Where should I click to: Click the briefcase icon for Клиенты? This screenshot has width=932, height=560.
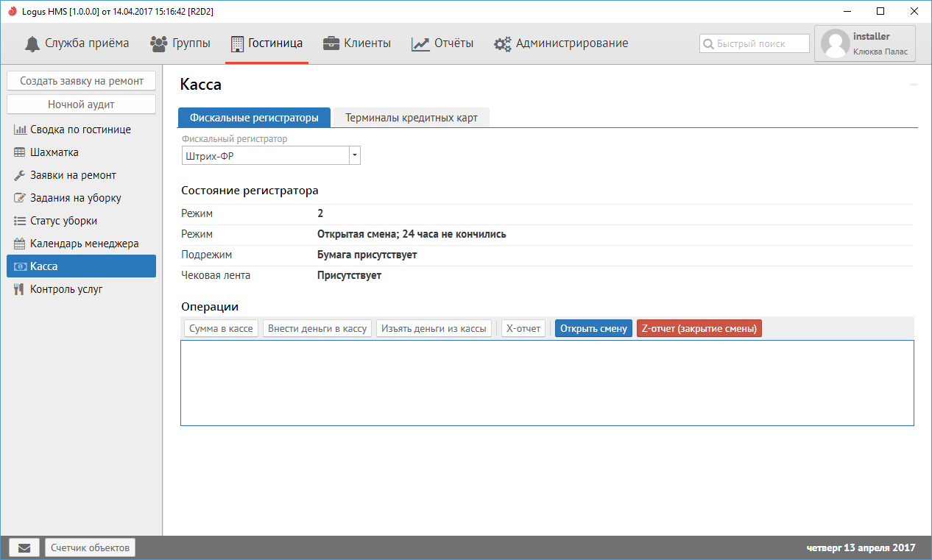(x=331, y=43)
